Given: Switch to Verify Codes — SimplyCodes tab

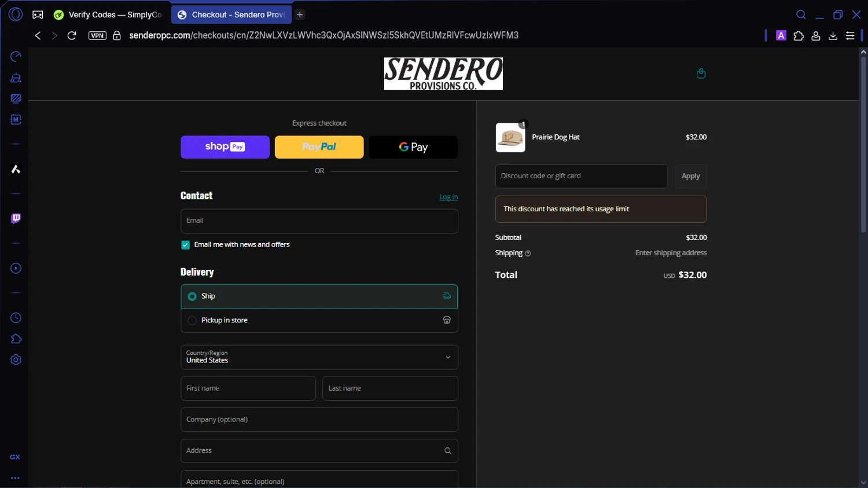Looking at the screenshot, I should [108, 14].
